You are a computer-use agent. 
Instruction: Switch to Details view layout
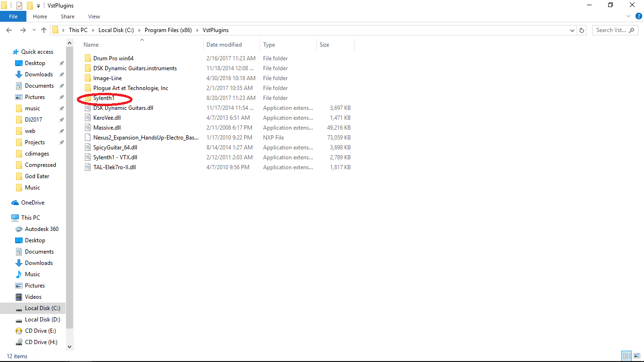(x=627, y=356)
